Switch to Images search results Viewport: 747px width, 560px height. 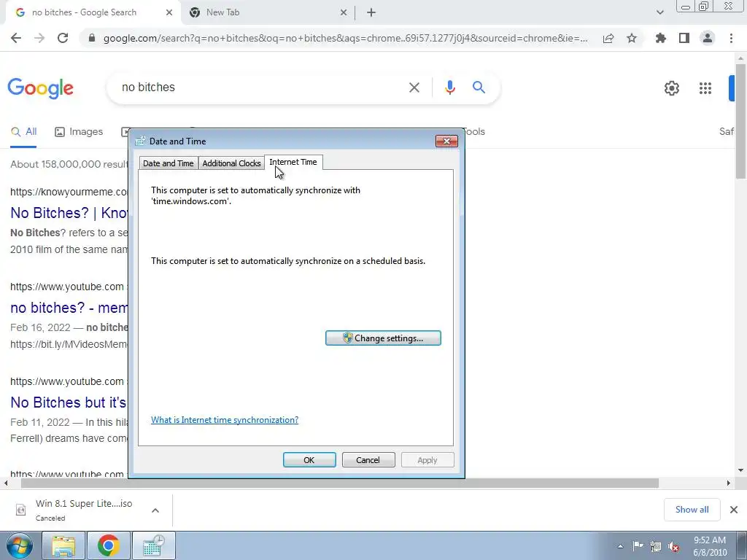[x=79, y=132]
